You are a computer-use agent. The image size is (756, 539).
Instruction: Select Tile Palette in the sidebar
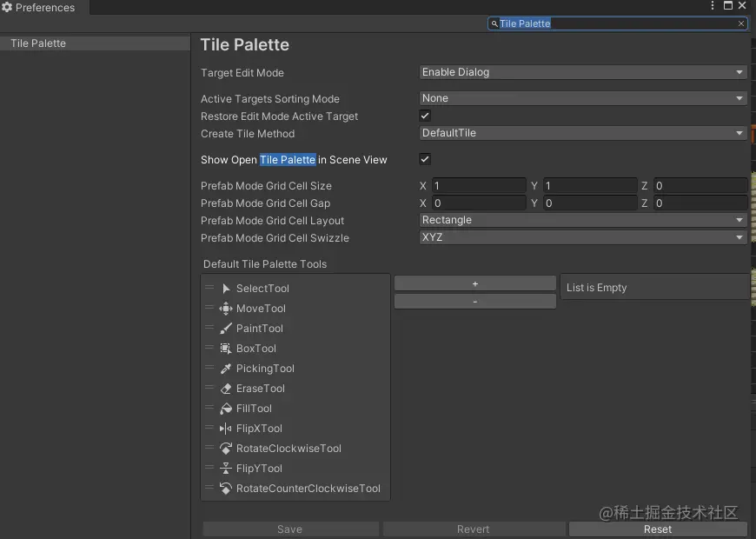(x=95, y=43)
